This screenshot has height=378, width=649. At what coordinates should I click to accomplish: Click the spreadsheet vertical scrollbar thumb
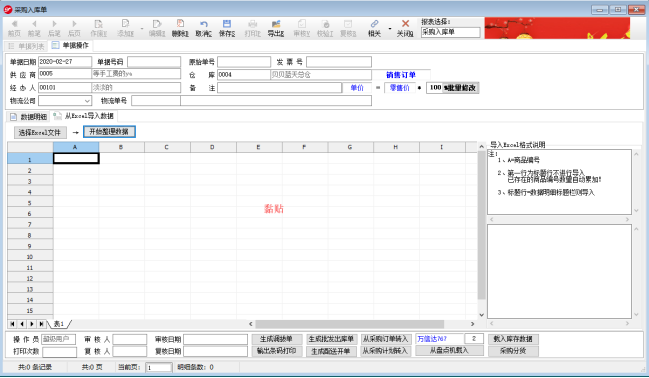(x=481, y=225)
